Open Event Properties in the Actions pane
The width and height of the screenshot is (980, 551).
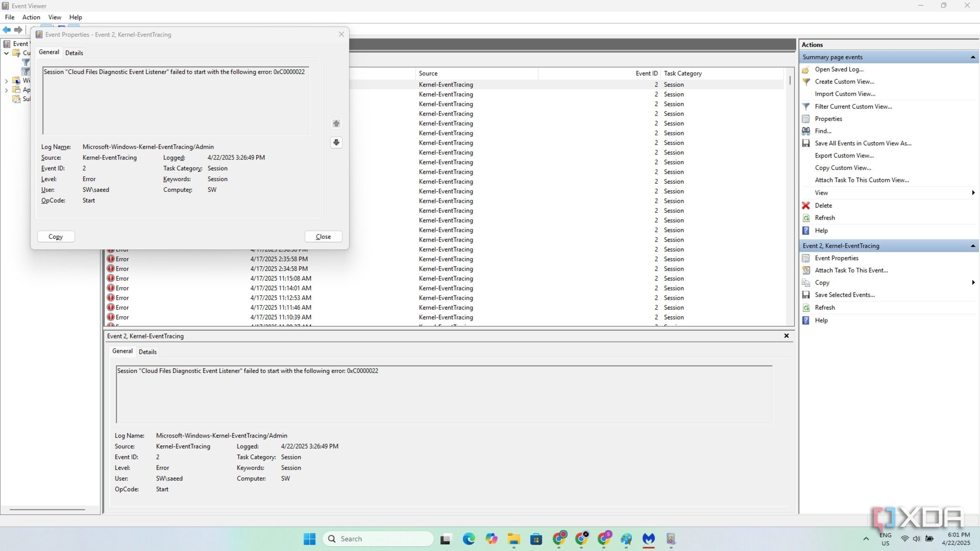(x=836, y=258)
